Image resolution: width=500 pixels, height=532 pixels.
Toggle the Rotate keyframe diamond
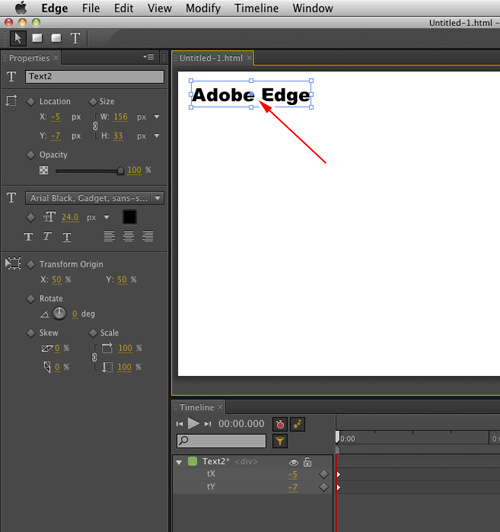31,299
